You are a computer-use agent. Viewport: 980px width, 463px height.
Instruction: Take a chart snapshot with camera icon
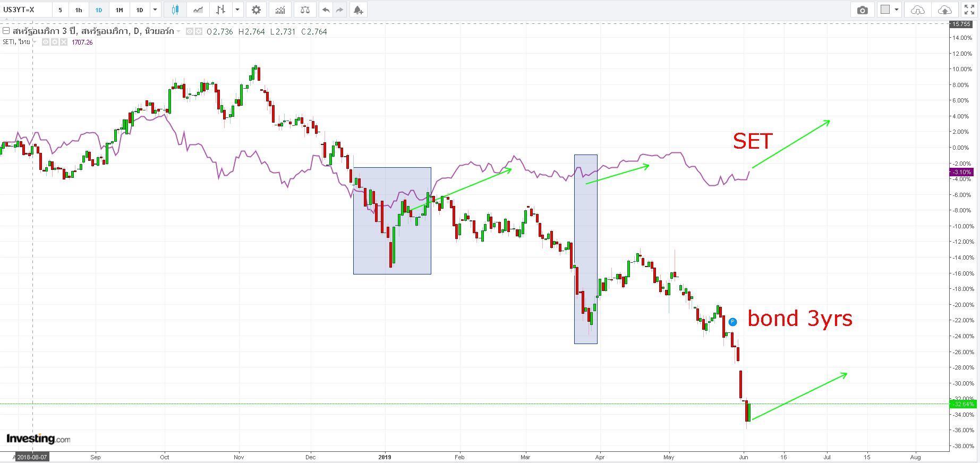(863, 10)
